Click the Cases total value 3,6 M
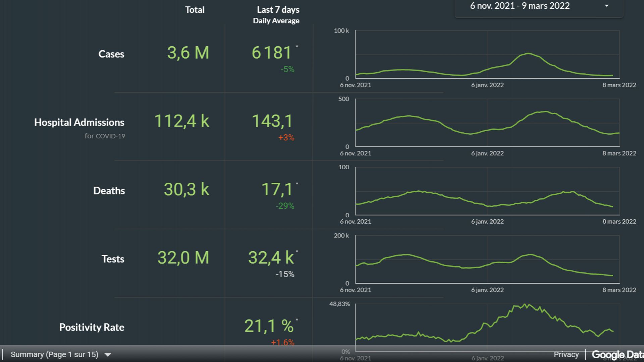644x362 pixels. point(188,53)
